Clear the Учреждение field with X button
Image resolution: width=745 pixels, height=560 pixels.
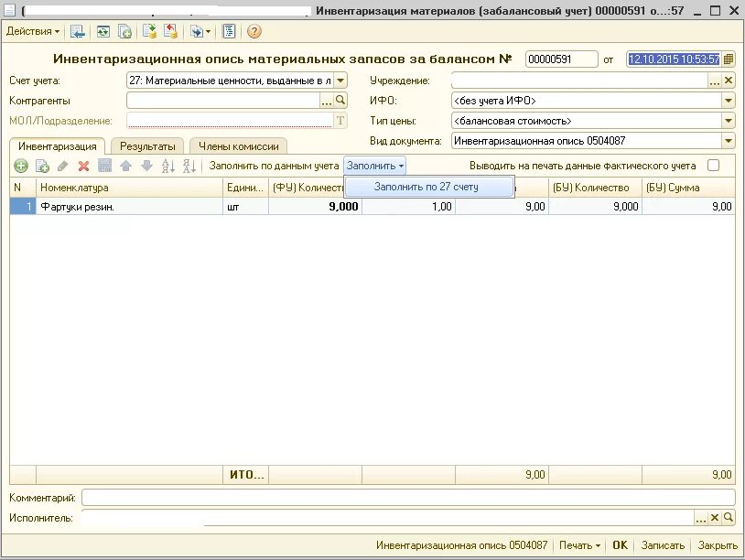click(x=729, y=81)
